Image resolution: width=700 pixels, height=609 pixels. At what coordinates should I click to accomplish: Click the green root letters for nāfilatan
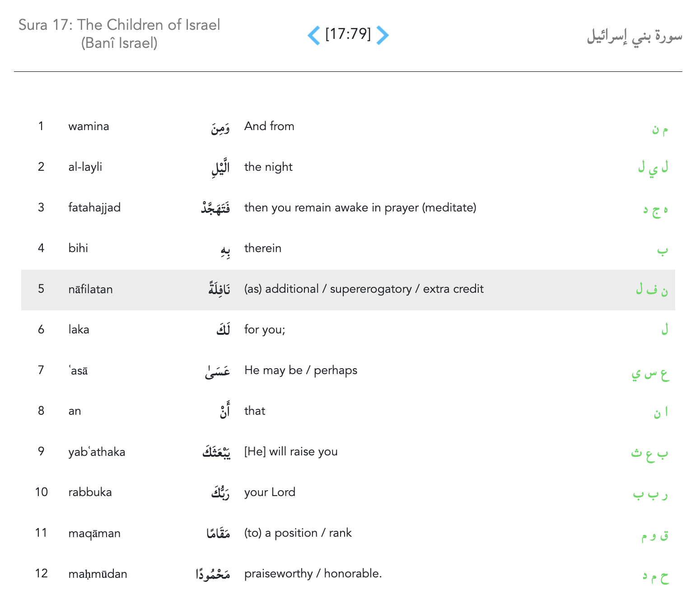tap(652, 290)
